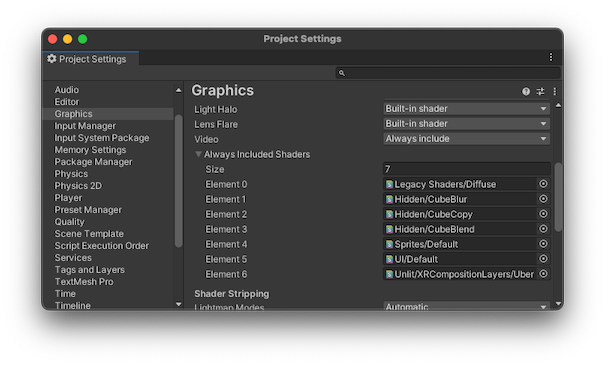Open the Time settings category
Screen dimensions: 605x365
coord(65,294)
